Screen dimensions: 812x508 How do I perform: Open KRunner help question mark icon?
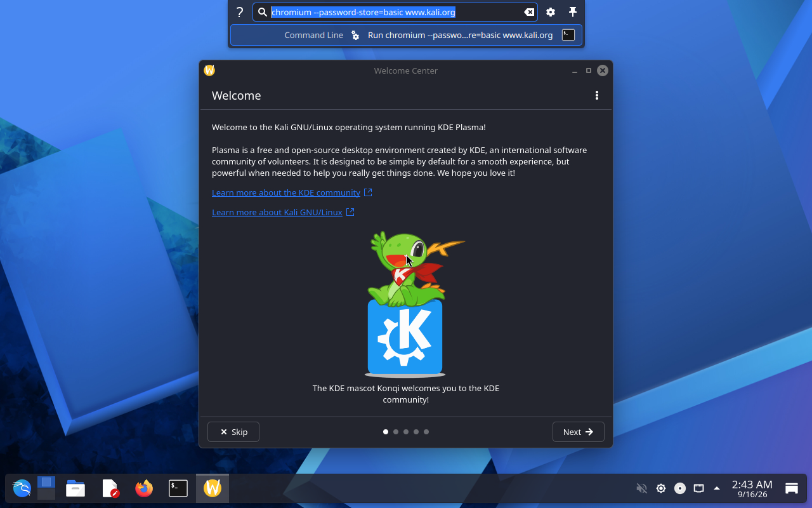point(240,12)
